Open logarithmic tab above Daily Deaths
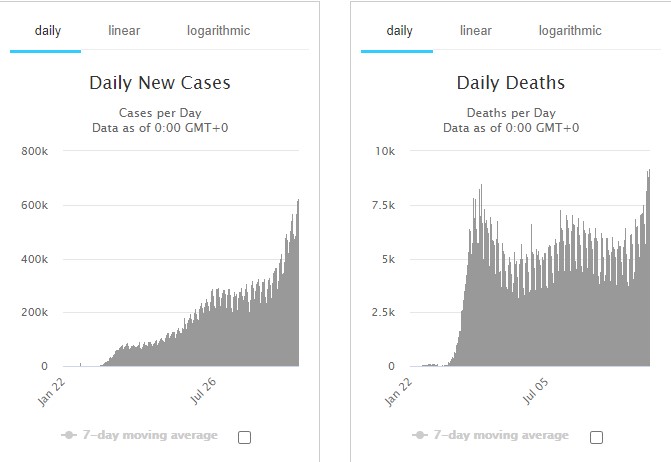 (x=570, y=30)
